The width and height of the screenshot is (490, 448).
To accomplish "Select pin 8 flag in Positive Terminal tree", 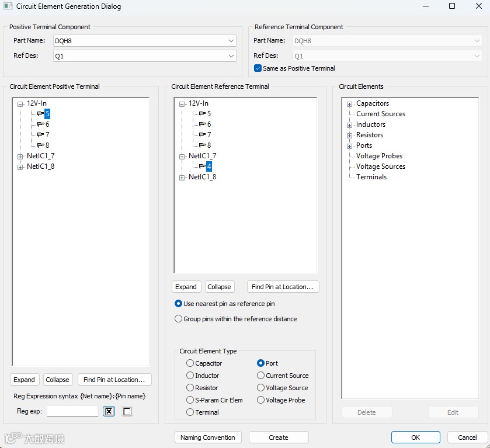I will coord(43,145).
